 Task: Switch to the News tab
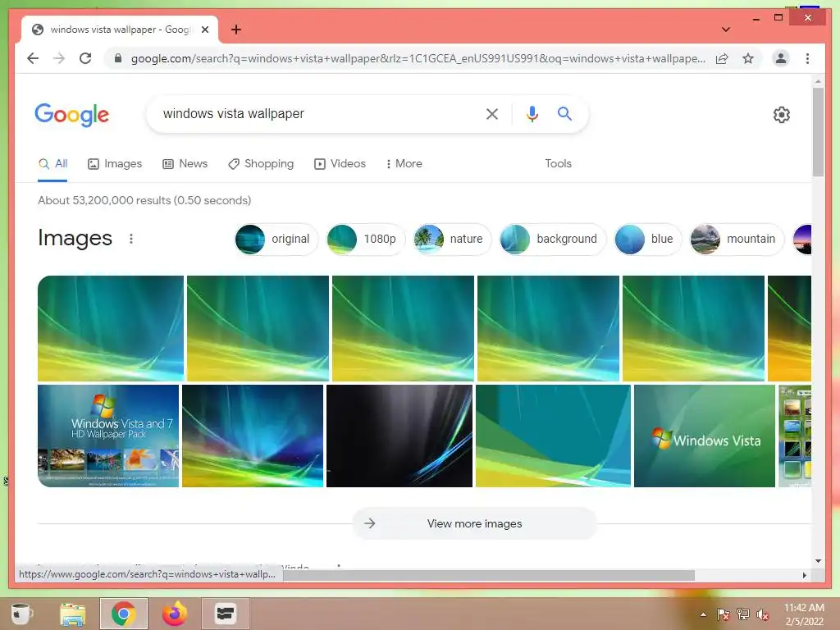pos(185,164)
